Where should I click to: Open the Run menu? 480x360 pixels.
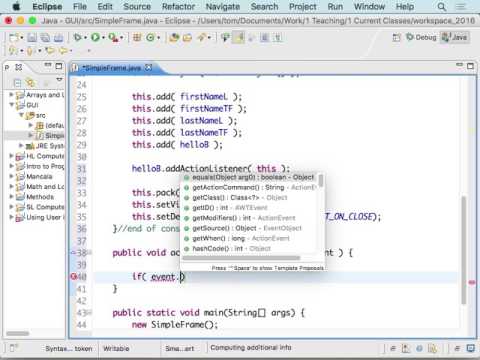[335, 7]
